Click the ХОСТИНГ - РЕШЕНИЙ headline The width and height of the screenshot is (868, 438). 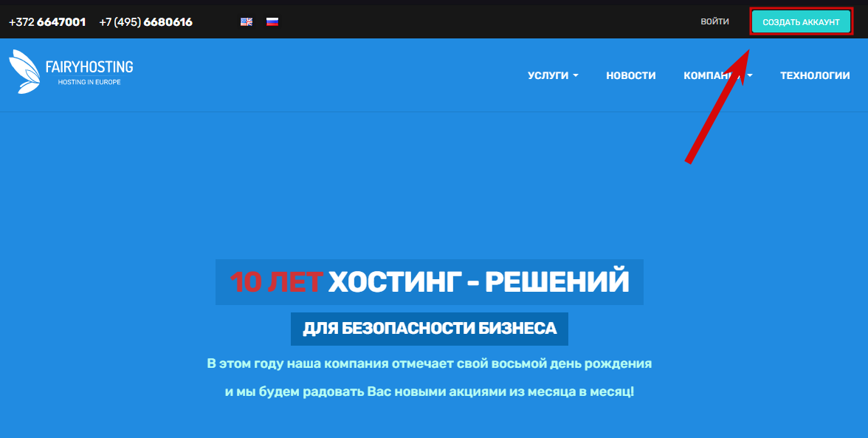tap(478, 281)
